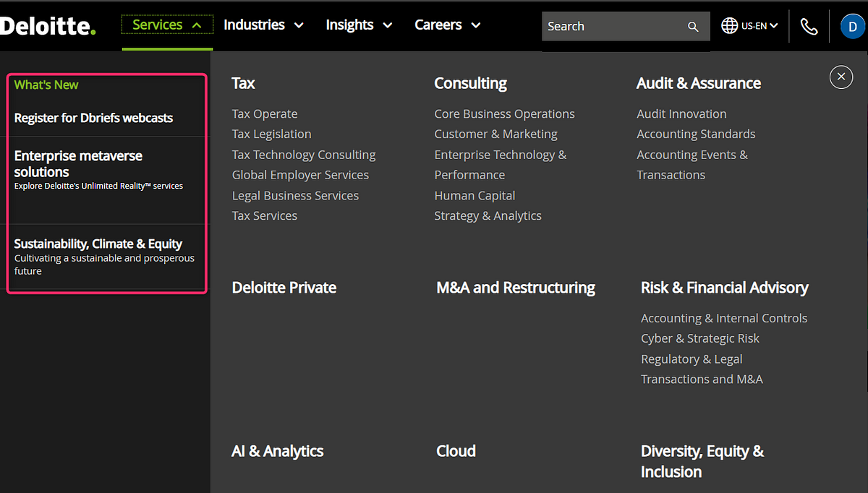Click the phone contact icon

(809, 27)
